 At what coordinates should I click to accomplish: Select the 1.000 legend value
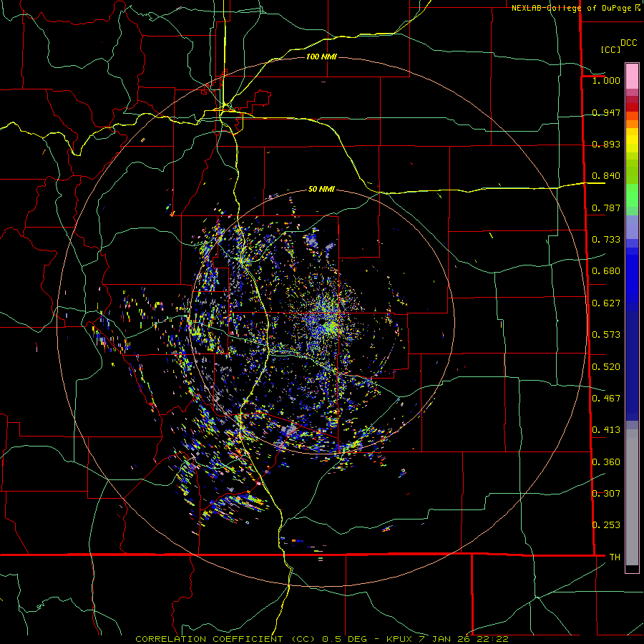(x=606, y=80)
